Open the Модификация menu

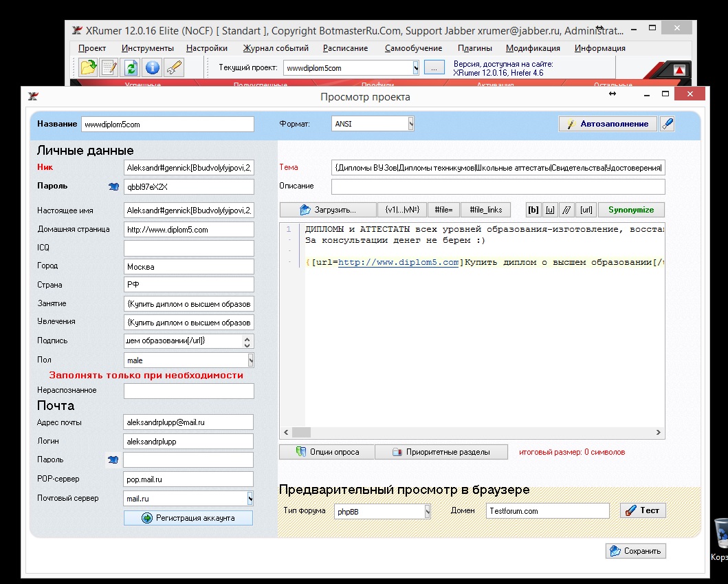pyautogui.click(x=533, y=48)
